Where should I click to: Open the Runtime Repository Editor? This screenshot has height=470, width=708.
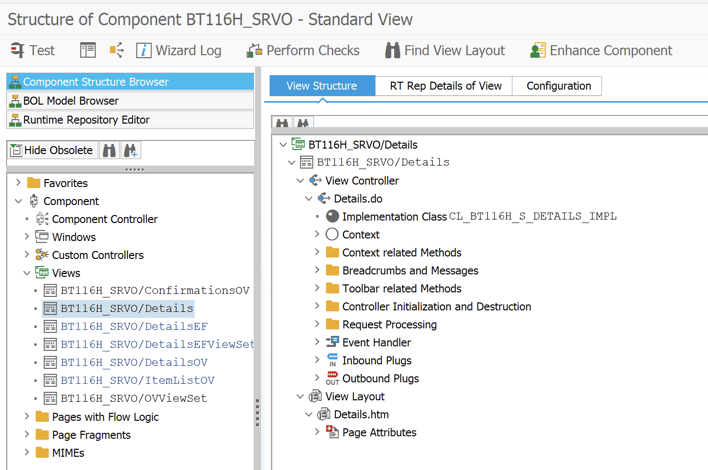click(86, 120)
